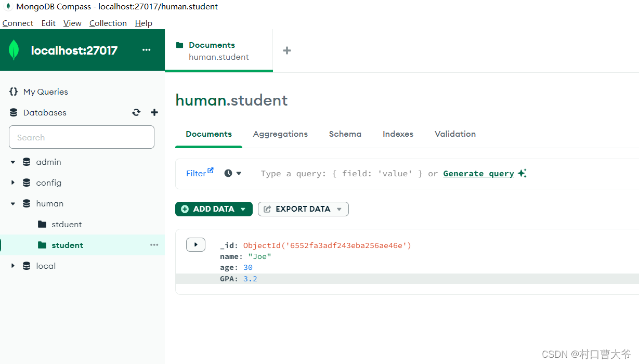The width and height of the screenshot is (639, 364).
Task: Click the Generate query link
Action: point(478,173)
